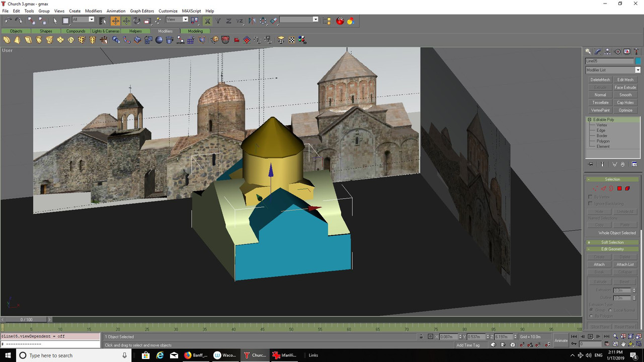Open the Graph Editors menu
Viewport: 644px width, 362px height.
tap(142, 11)
